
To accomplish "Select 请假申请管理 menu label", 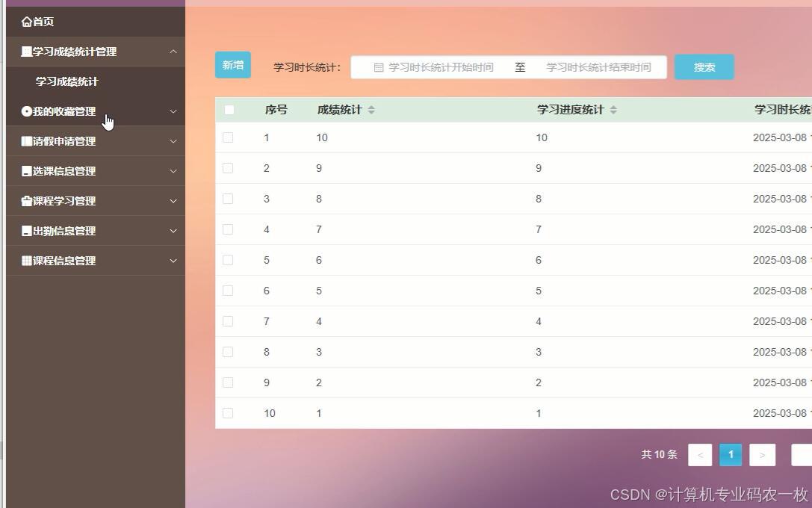I will click(x=64, y=141).
